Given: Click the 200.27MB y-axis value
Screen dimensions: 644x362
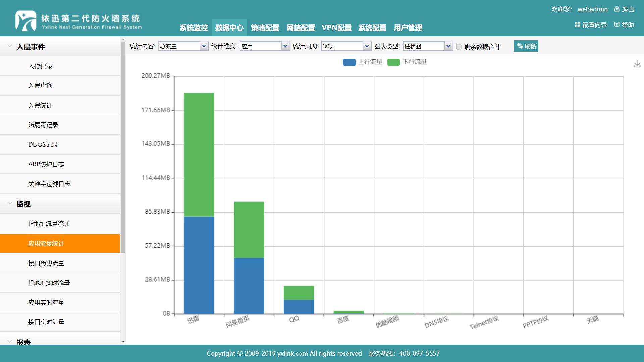Looking at the screenshot, I should (156, 76).
